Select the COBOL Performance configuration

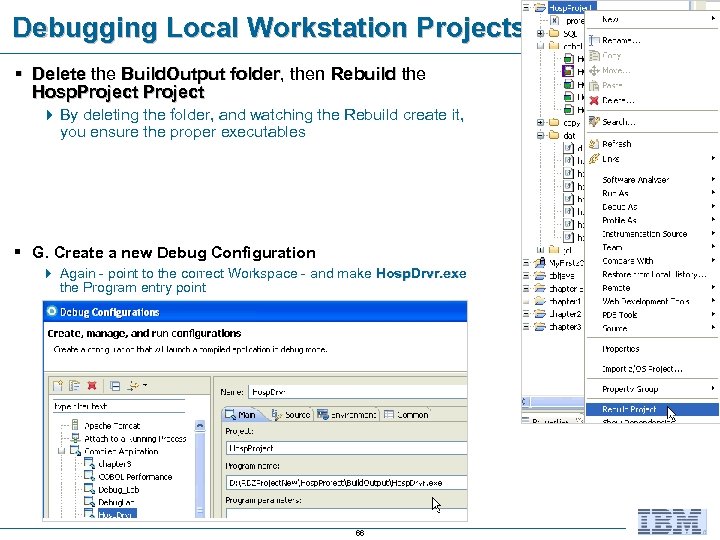click(135, 477)
